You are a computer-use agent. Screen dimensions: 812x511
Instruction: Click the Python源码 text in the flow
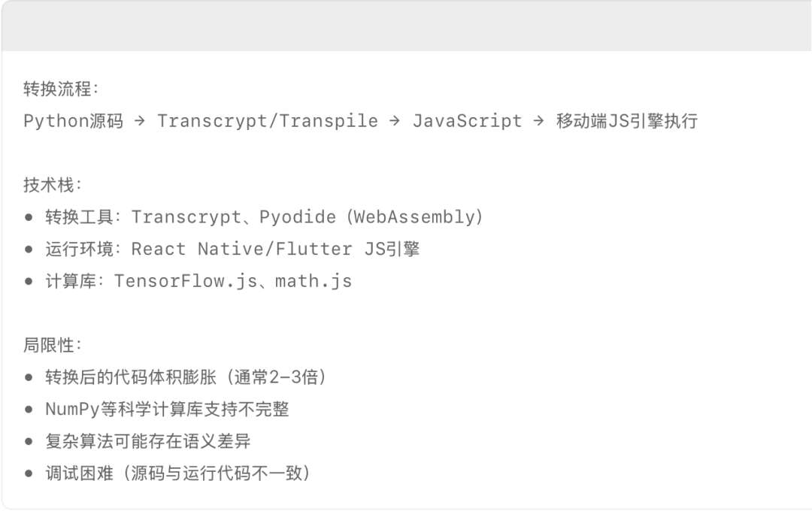coord(74,121)
